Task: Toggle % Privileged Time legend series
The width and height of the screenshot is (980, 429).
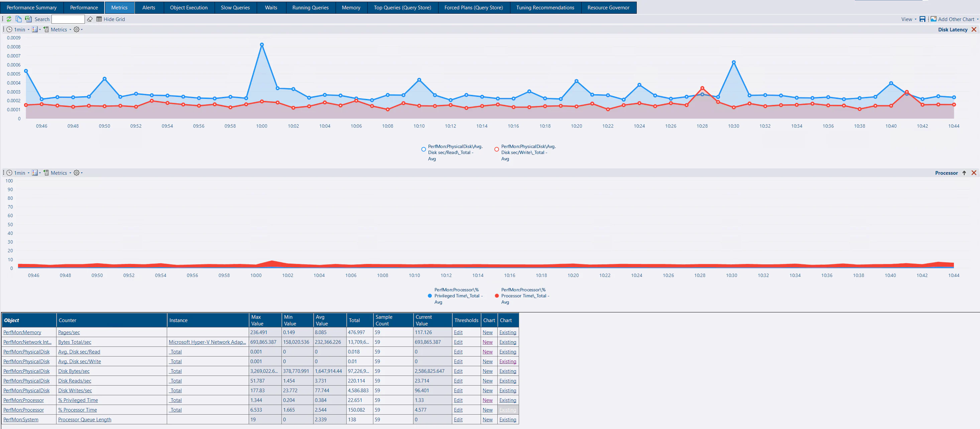Action: [455, 295]
